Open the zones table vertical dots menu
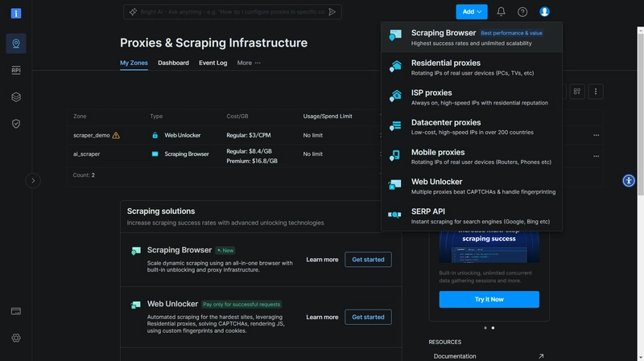The width and height of the screenshot is (644, 361). pyautogui.click(x=596, y=92)
